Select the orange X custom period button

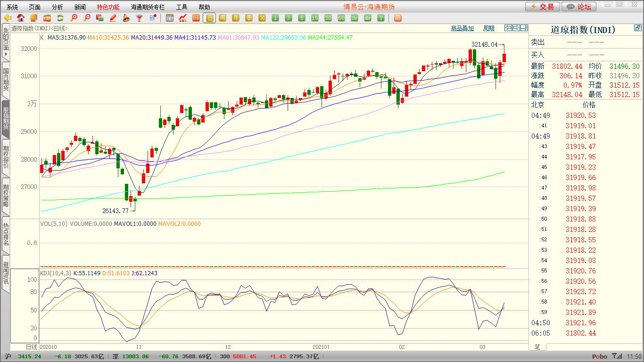(262, 18)
